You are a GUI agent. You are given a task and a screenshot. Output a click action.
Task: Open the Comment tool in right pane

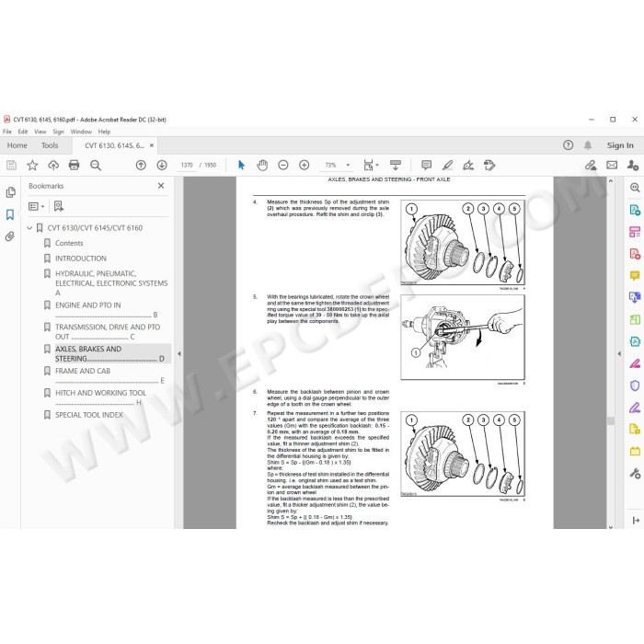click(x=635, y=275)
